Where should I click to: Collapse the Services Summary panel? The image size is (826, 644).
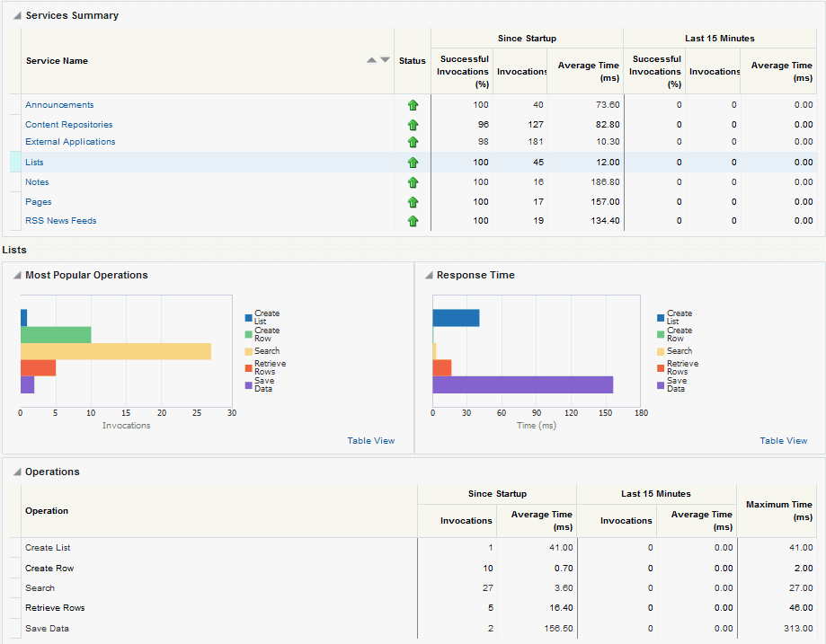pyautogui.click(x=17, y=16)
